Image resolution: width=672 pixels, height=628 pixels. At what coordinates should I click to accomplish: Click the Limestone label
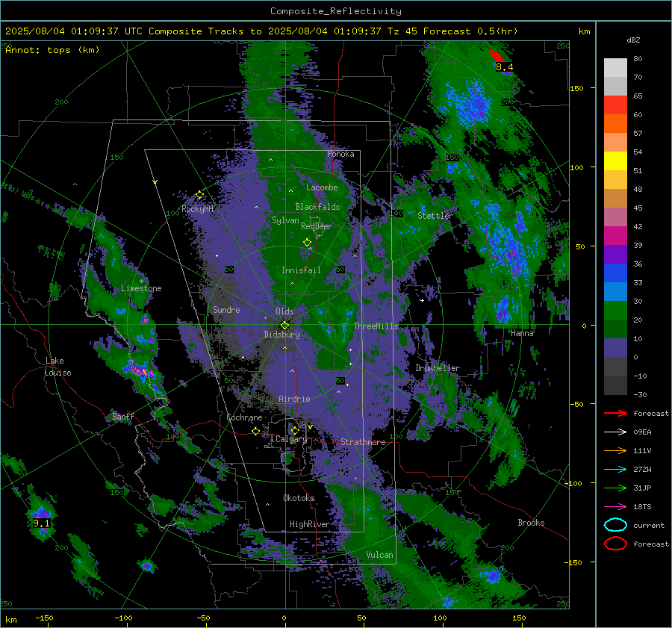141,288
